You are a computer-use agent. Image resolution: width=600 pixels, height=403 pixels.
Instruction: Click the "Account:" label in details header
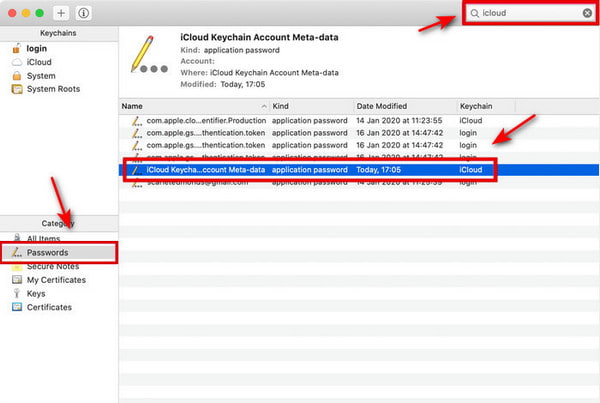click(x=197, y=61)
